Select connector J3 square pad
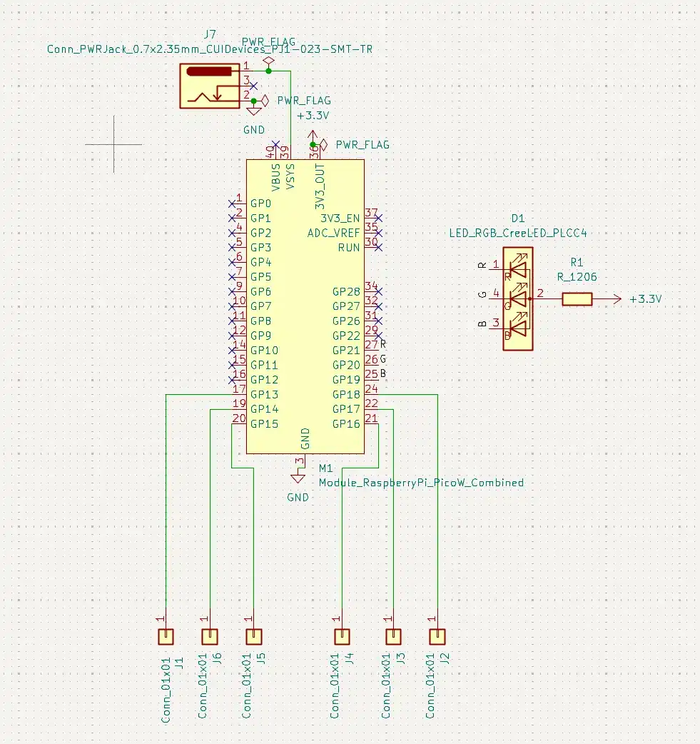The height and width of the screenshot is (744, 700). coord(394,637)
